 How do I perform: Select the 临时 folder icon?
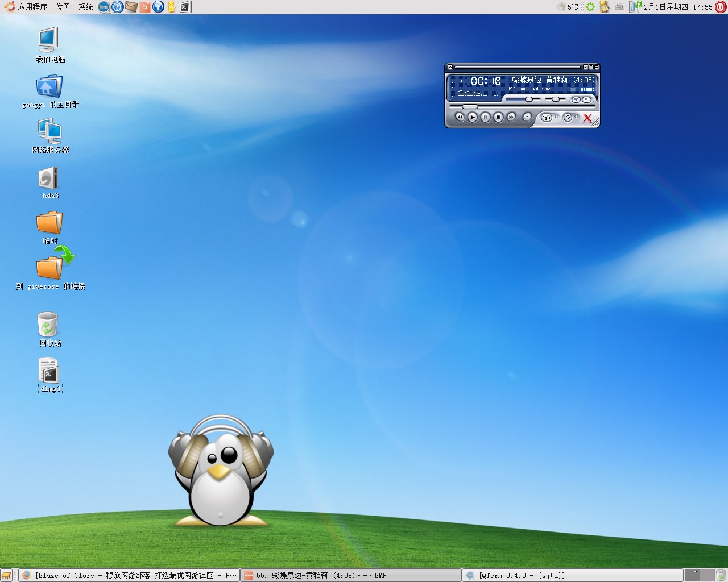tap(50, 227)
